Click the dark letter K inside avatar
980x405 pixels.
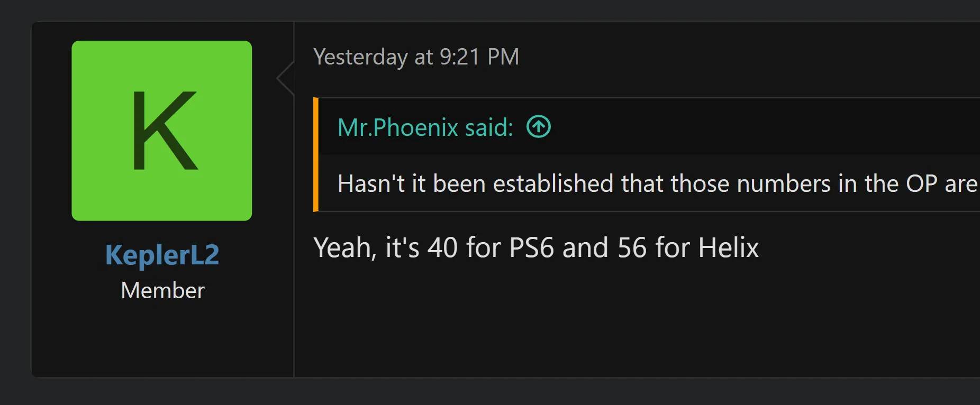tap(165, 131)
